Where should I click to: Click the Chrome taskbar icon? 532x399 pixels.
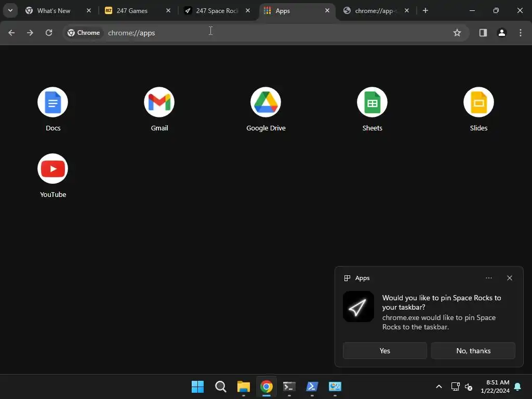coord(267,387)
